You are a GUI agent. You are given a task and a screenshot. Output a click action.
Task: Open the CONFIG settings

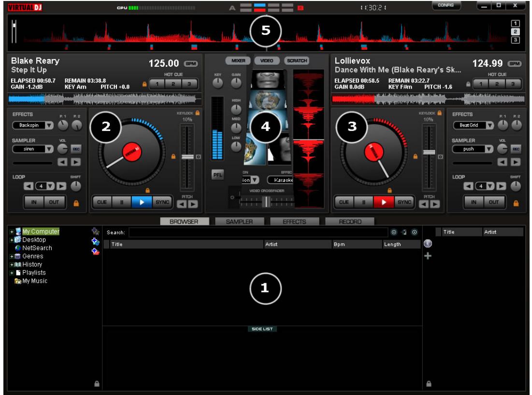446,5
